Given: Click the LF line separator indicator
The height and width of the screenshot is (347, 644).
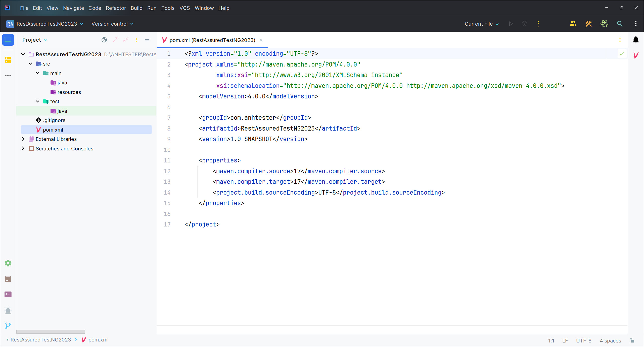Looking at the screenshot, I should [x=565, y=341].
